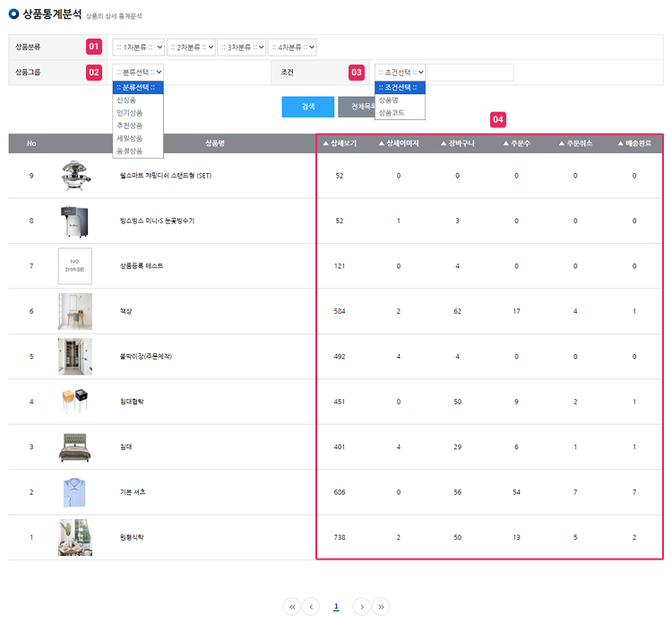Click the 686 detail views value
The height and width of the screenshot is (624, 672).
click(340, 492)
